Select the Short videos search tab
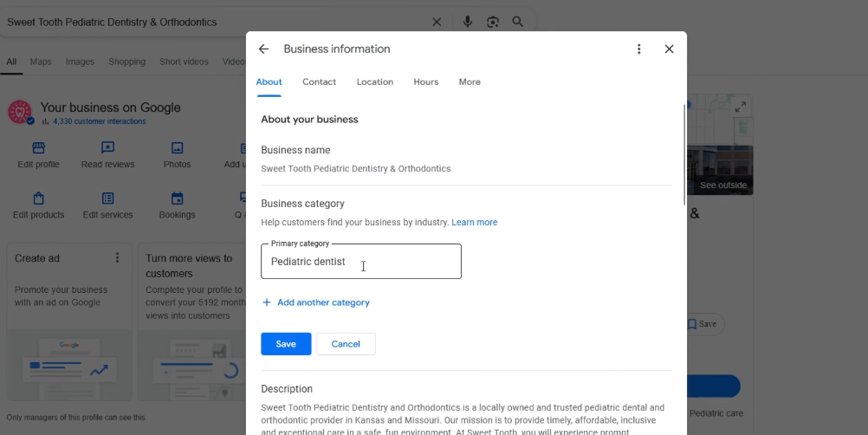The image size is (868, 435). tap(184, 62)
